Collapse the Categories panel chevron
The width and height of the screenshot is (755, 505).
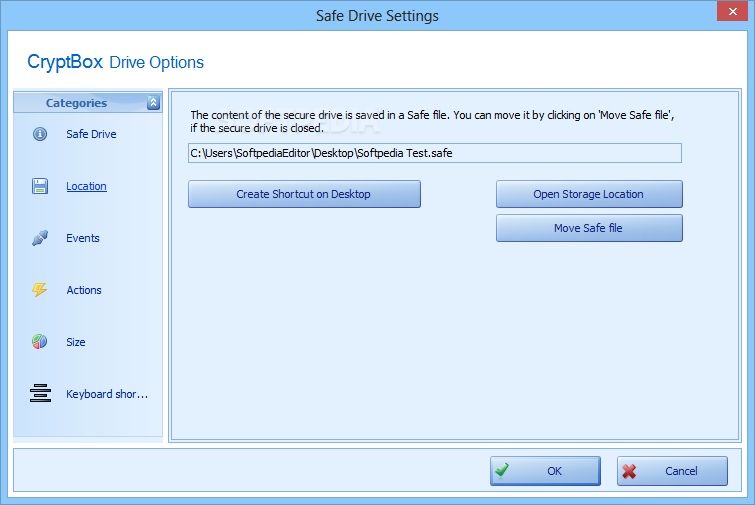coord(153,103)
